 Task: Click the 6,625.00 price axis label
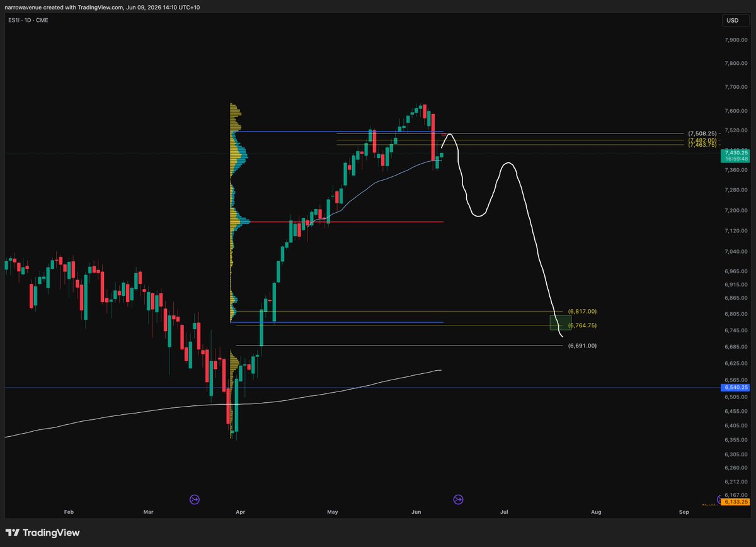pyautogui.click(x=736, y=363)
